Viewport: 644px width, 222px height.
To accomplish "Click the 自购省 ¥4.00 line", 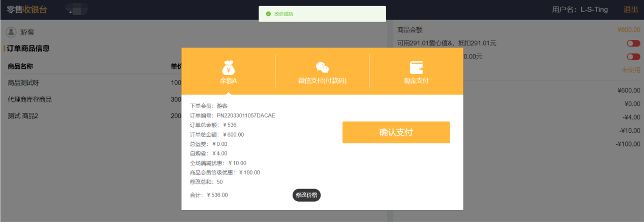I will pyautogui.click(x=209, y=153).
